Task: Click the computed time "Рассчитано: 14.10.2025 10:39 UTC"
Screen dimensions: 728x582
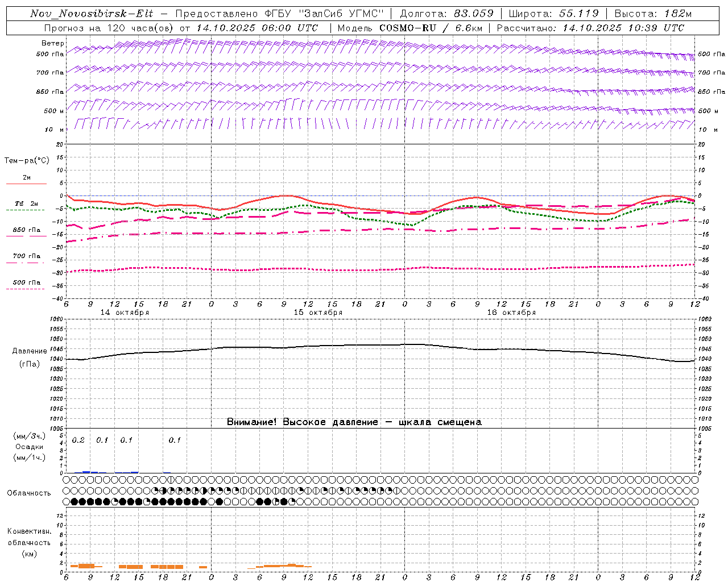Action: [x=590, y=28]
